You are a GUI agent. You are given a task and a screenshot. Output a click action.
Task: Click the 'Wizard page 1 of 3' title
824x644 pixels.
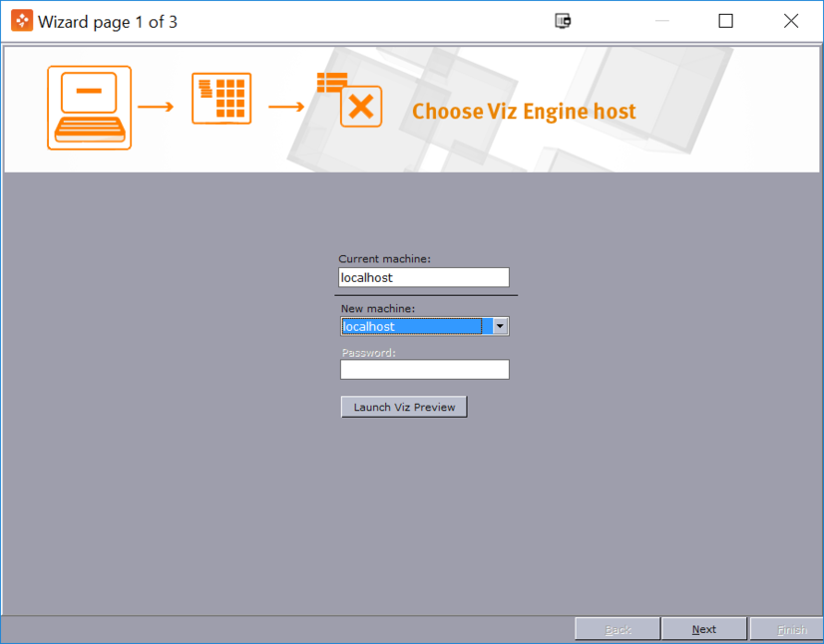pos(108,22)
